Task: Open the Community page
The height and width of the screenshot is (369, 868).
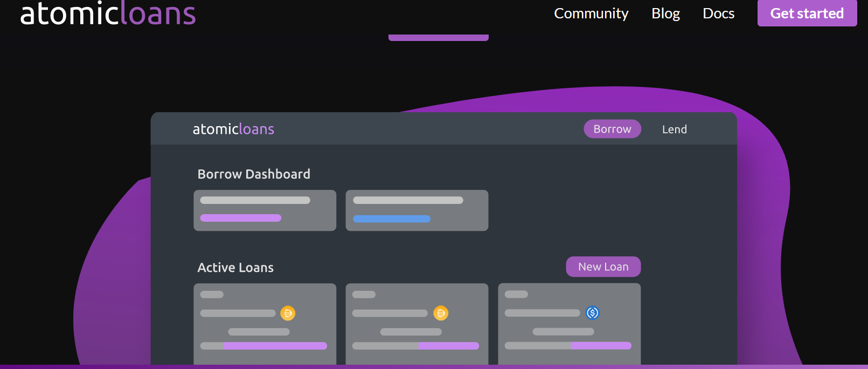Action: [x=591, y=13]
